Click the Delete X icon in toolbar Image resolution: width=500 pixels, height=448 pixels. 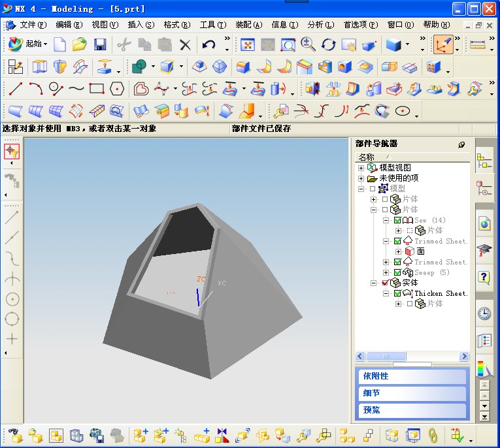pyautogui.click(x=185, y=44)
